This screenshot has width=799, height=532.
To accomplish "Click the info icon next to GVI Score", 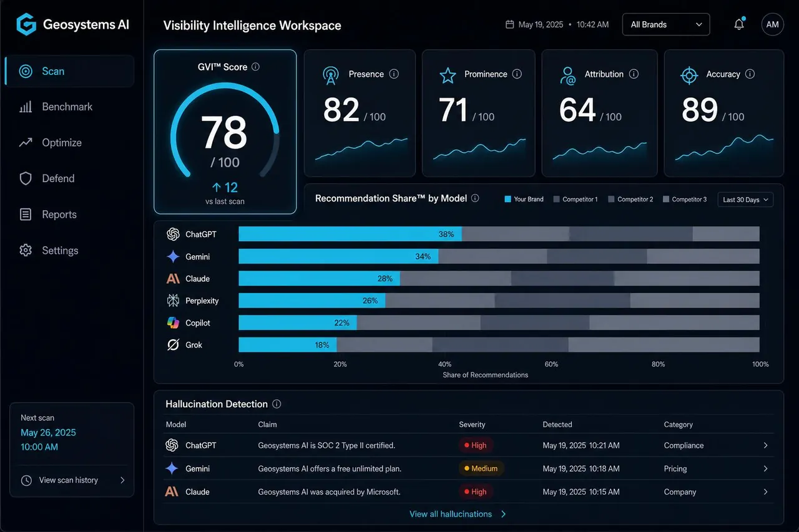I will pyautogui.click(x=255, y=67).
